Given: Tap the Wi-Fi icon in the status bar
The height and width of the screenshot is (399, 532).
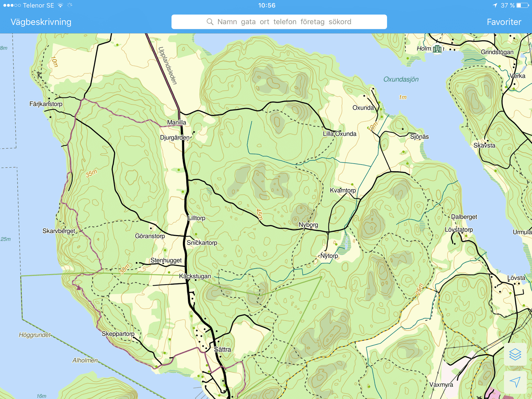Looking at the screenshot, I should click(60, 5).
